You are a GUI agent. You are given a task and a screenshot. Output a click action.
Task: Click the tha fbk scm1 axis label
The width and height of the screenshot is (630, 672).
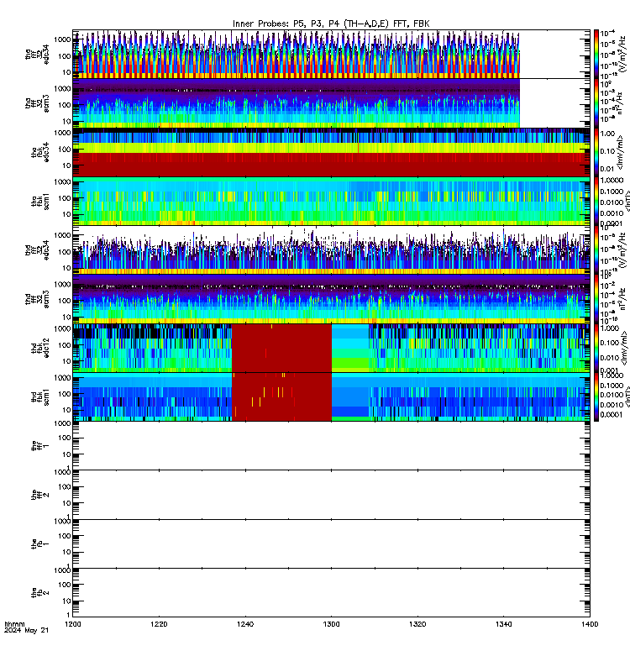tap(39, 202)
